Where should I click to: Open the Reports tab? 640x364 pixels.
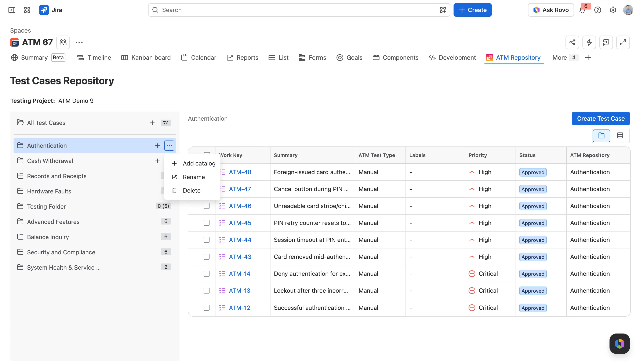click(242, 58)
